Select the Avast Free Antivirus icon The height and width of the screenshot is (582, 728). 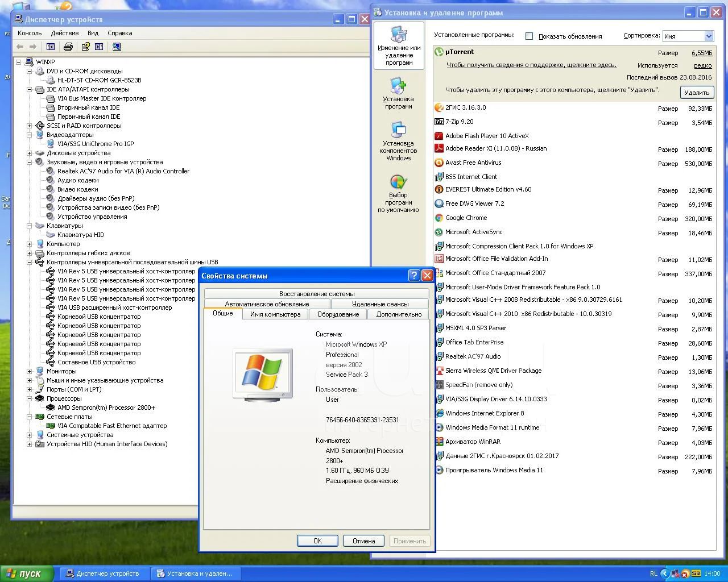tap(439, 163)
